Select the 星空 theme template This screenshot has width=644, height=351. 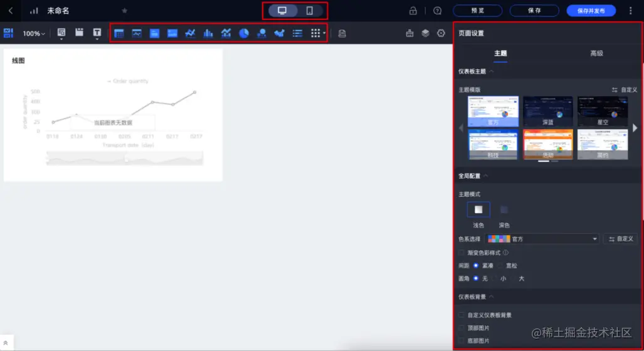603,111
